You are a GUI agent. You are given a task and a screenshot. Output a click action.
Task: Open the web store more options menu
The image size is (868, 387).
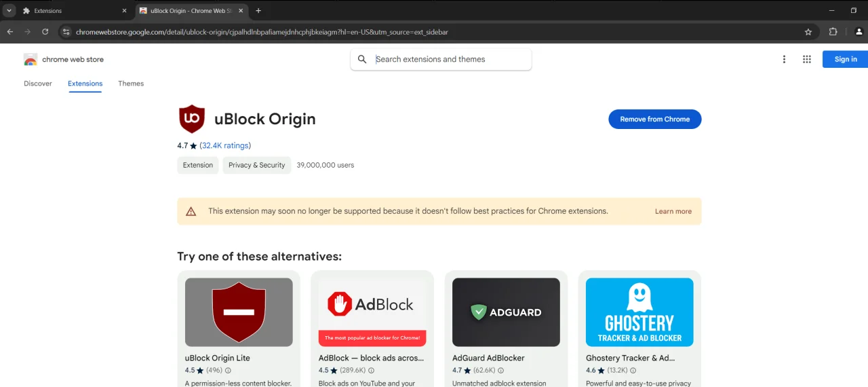tap(784, 59)
